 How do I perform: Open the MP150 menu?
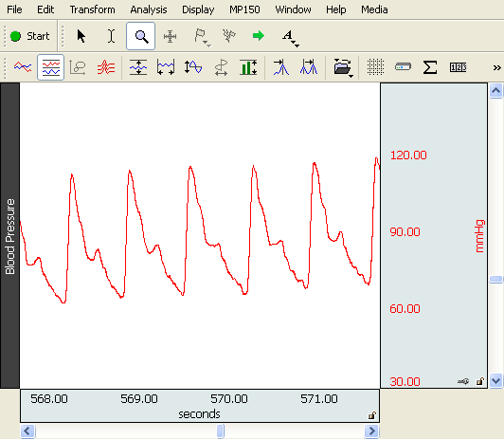244,9
